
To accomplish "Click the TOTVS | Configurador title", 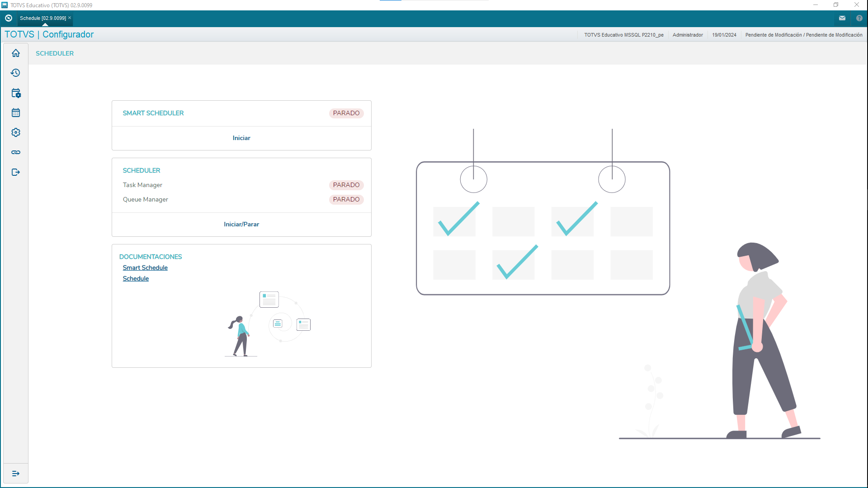I will [x=49, y=34].
